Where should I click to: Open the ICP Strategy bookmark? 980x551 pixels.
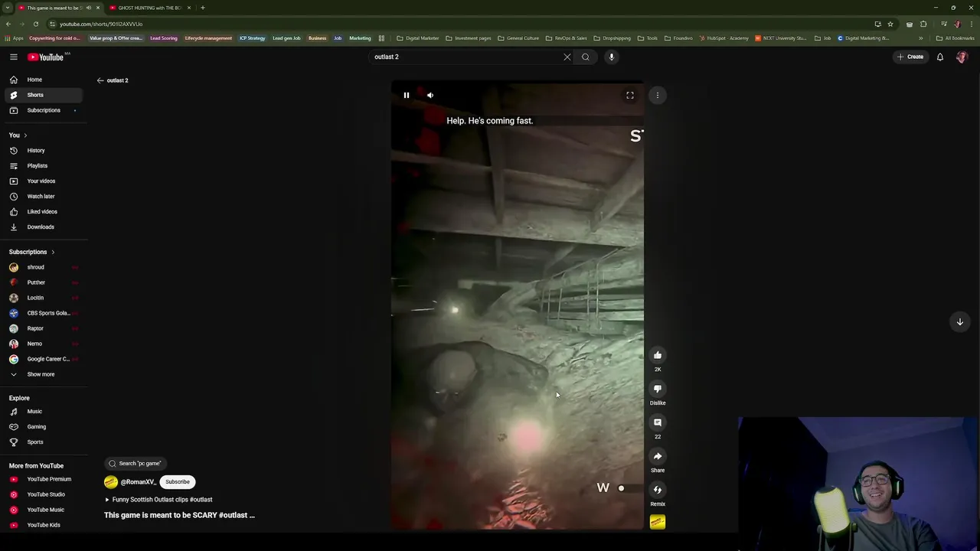coord(252,38)
